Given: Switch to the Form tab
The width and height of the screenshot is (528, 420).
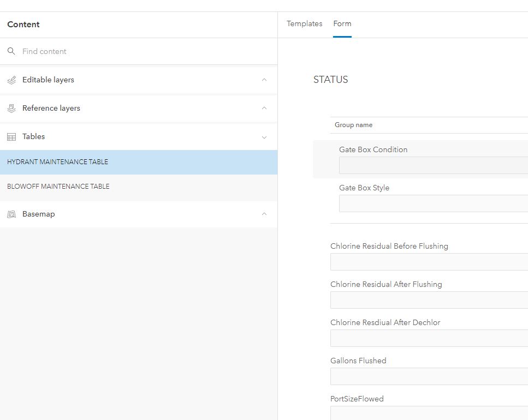Looking at the screenshot, I should [342, 23].
